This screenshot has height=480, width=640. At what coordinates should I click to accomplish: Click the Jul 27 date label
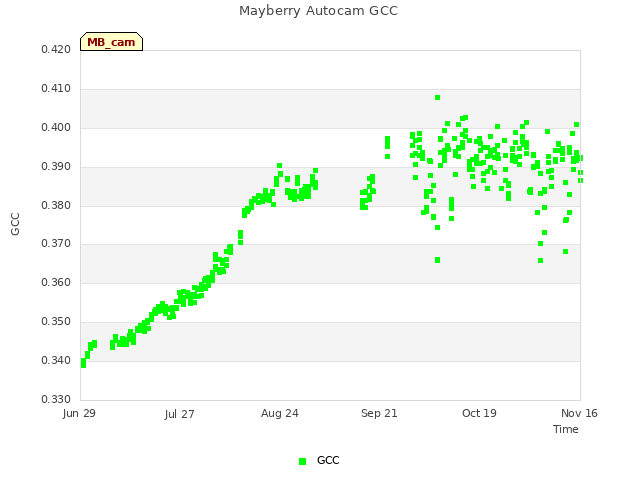tap(180, 414)
